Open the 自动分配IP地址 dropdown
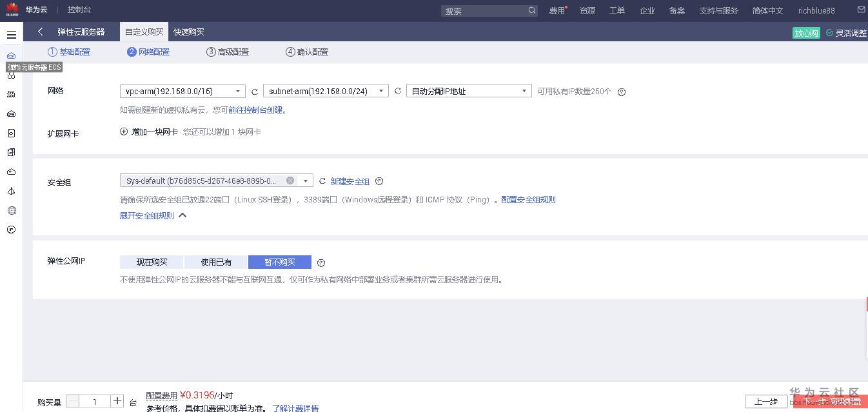This screenshot has height=412, width=868. 469,91
